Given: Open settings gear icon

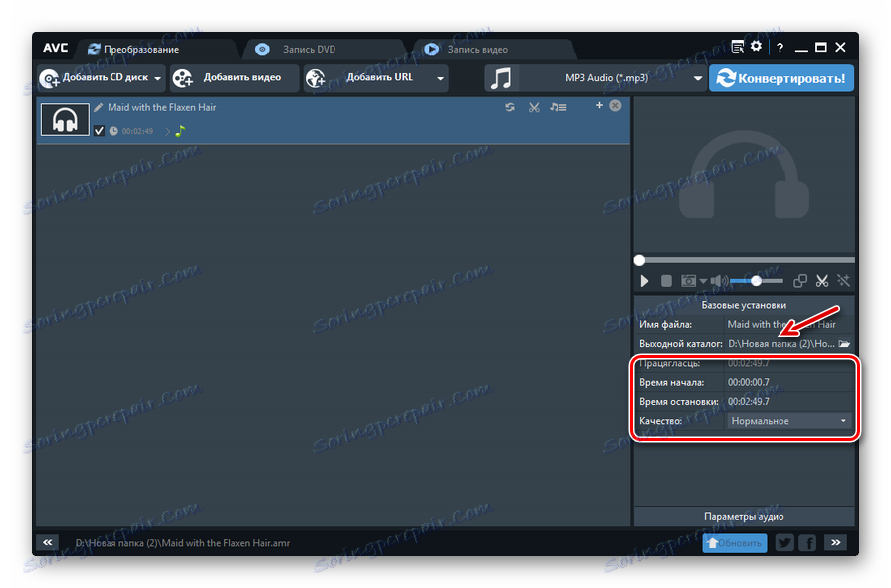Looking at the screenshot, I should point(756,47).
